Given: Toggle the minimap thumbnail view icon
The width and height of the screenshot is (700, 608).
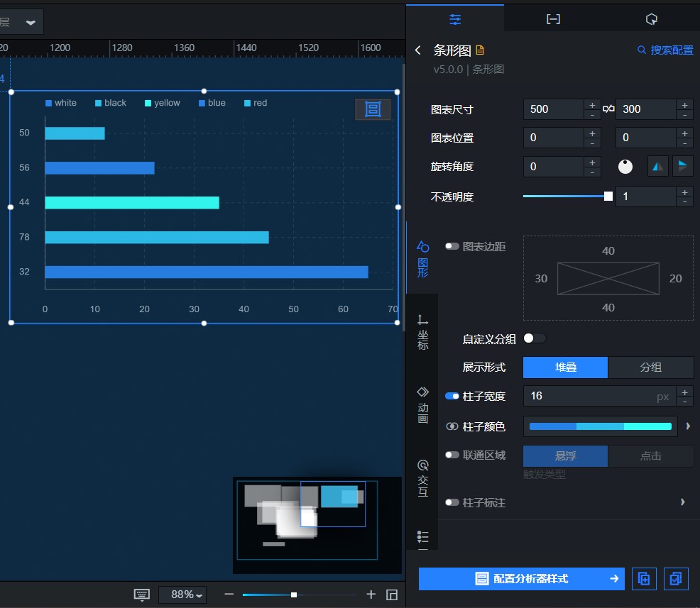Looking at the screenshot, I should pyautogui.click(x=391, y=595).
